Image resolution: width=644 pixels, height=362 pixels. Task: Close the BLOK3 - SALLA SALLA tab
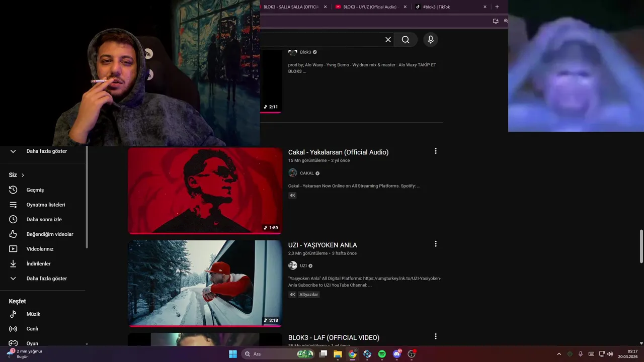325,7
